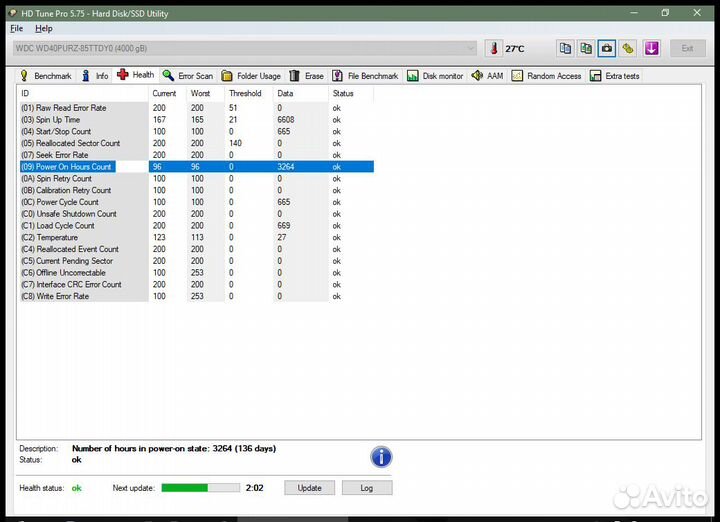Open the File menu

tap(16, 29)
